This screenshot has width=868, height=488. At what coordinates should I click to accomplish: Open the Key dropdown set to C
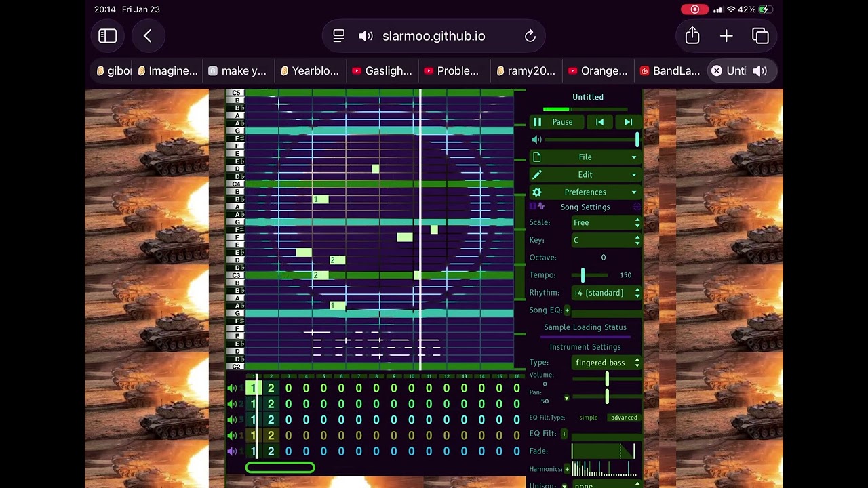606,240
